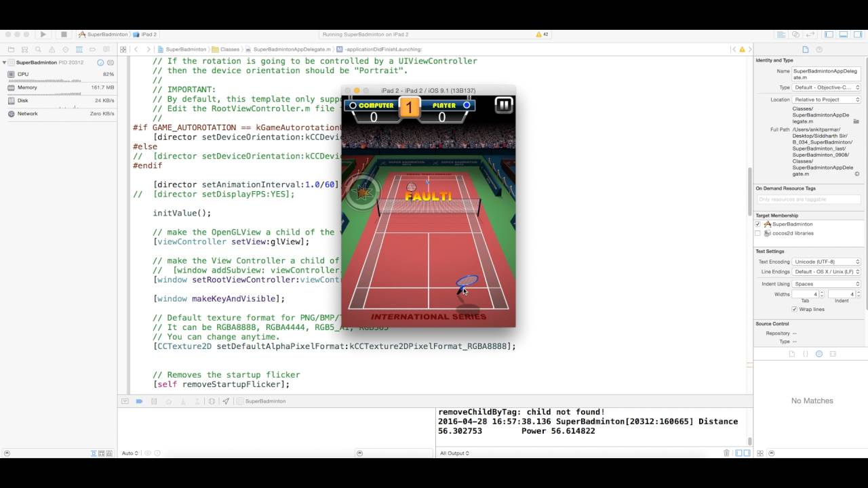Open the applicationDidFinishLaunching method jump bar item
Screen dimensions: 868x488
click(380, 49)
